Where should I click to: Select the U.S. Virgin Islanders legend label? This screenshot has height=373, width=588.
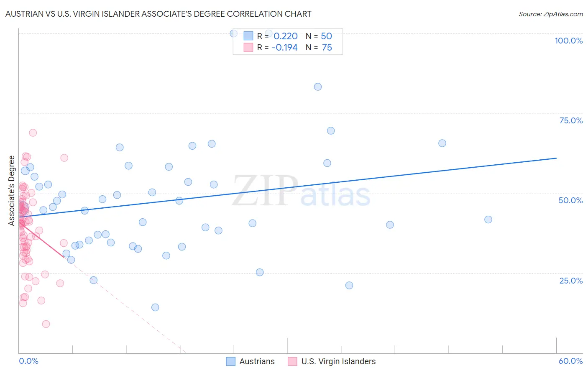click(x=339, y=361)
